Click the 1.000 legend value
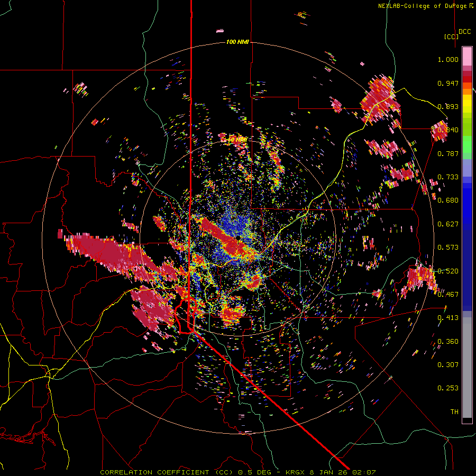This screenshot has height=476, width=476. click(448, 59)
